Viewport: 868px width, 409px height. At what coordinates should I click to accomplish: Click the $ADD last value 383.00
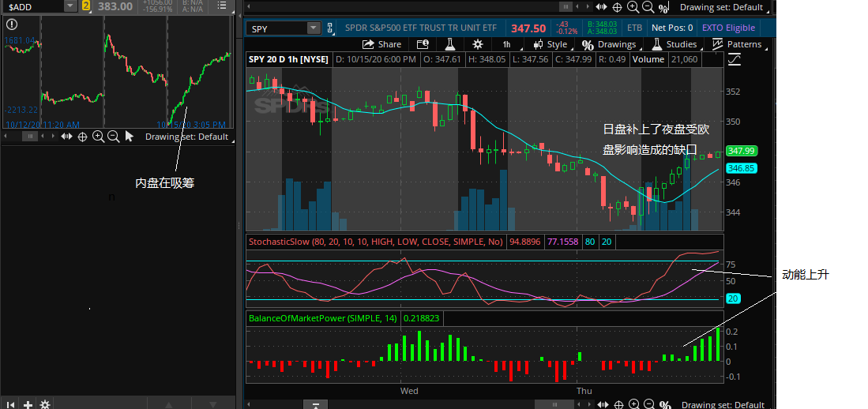(x=115, y=6)
